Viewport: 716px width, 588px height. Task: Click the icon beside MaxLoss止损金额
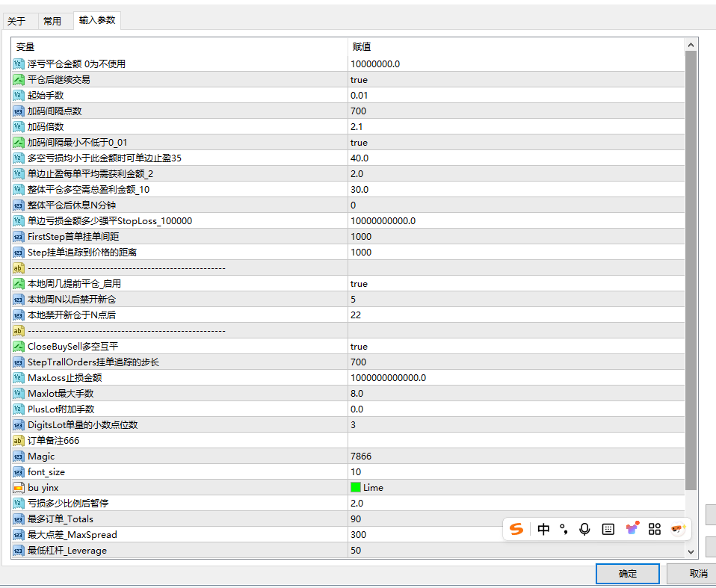[18, 377]
